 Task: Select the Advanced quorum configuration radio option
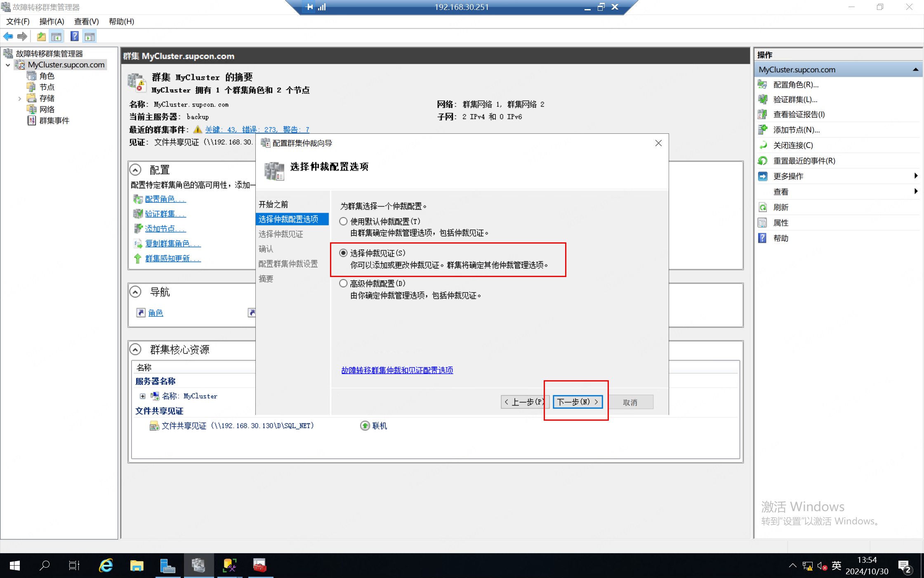pyautogui.click(x=343, y=284)
